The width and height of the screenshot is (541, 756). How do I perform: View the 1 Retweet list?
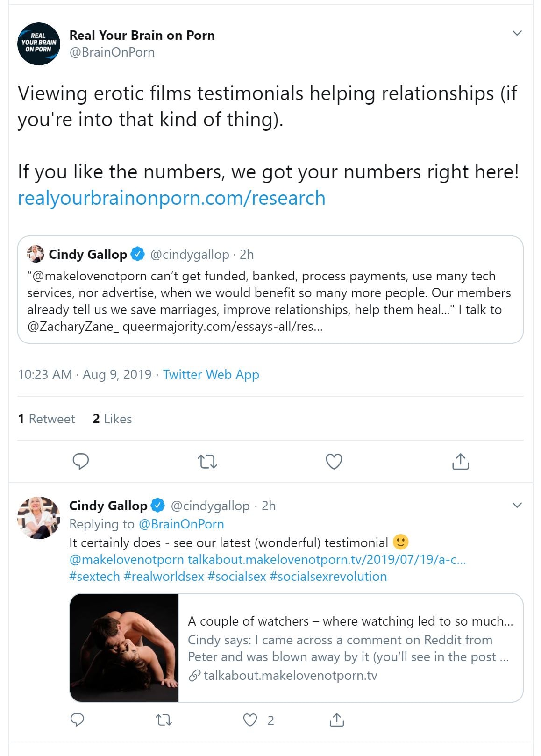tap(46, 419)
